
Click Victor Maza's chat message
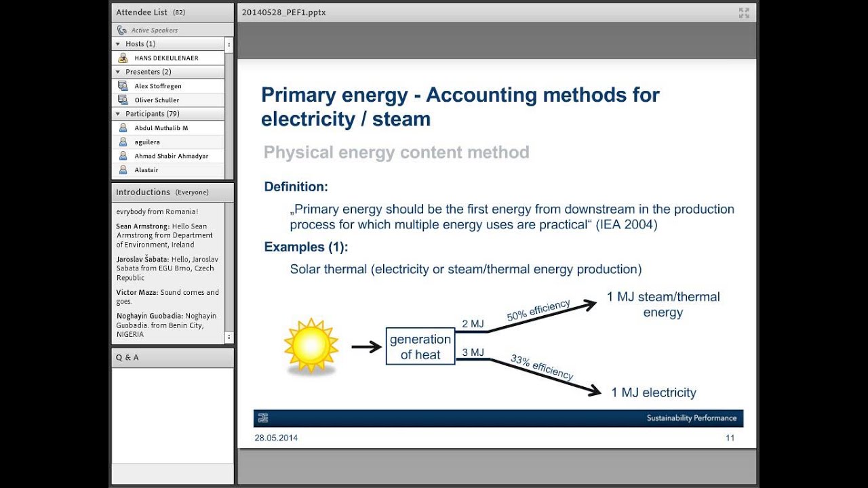[167, 297]
